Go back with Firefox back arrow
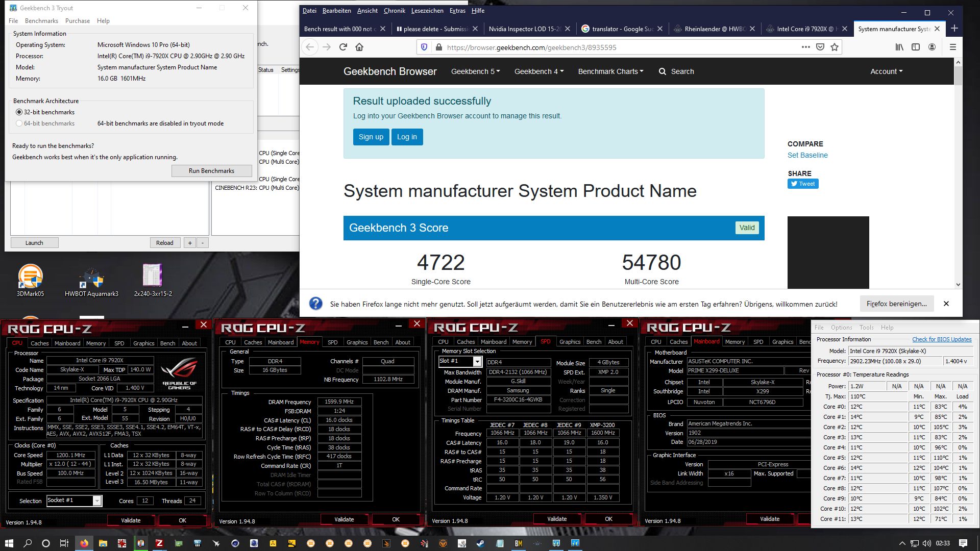Viewport: 980px width, 551px height. tap(310, 47)
